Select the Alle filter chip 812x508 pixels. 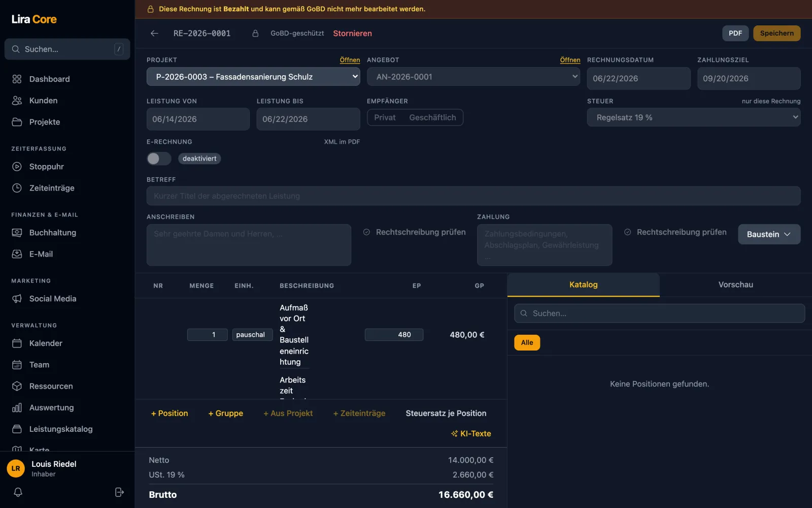pyautogui.click(x=527, y=343)
